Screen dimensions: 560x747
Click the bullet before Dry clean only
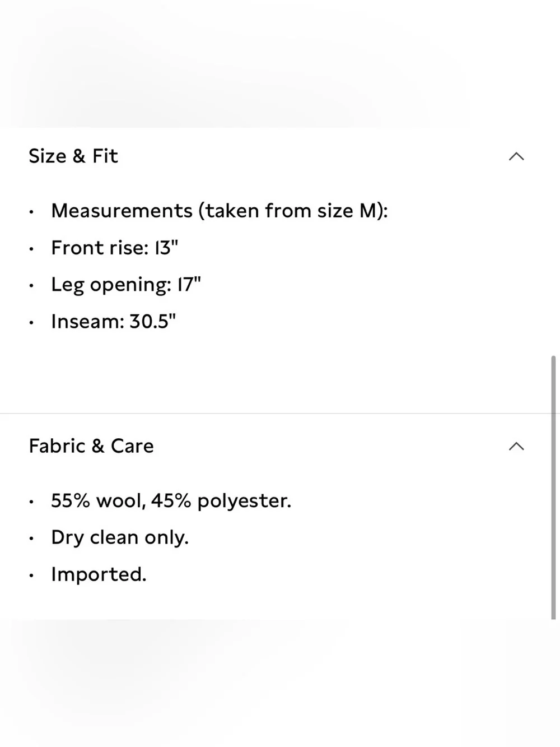(32, 539)
